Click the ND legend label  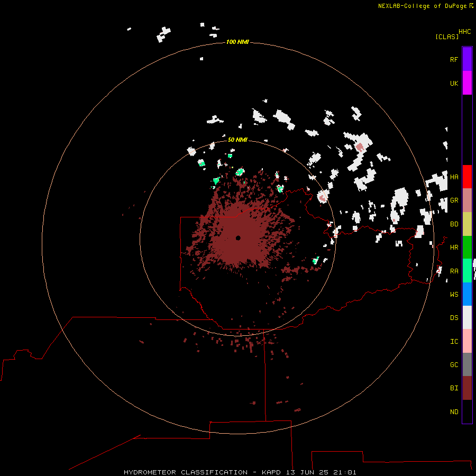(x=454, y=412)
